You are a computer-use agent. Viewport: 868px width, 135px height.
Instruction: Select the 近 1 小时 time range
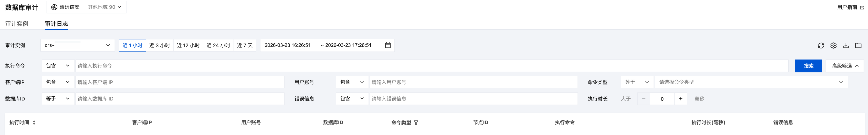[132, 45]
